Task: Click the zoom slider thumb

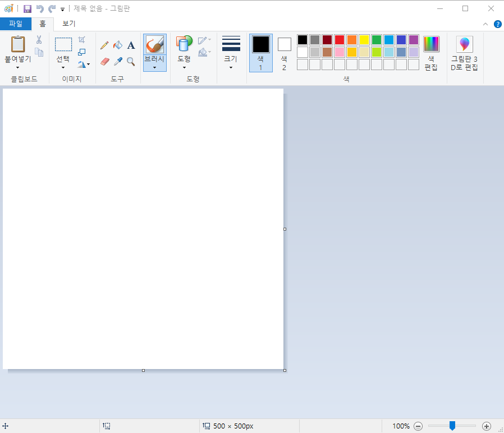Action: tap(452, 426)
